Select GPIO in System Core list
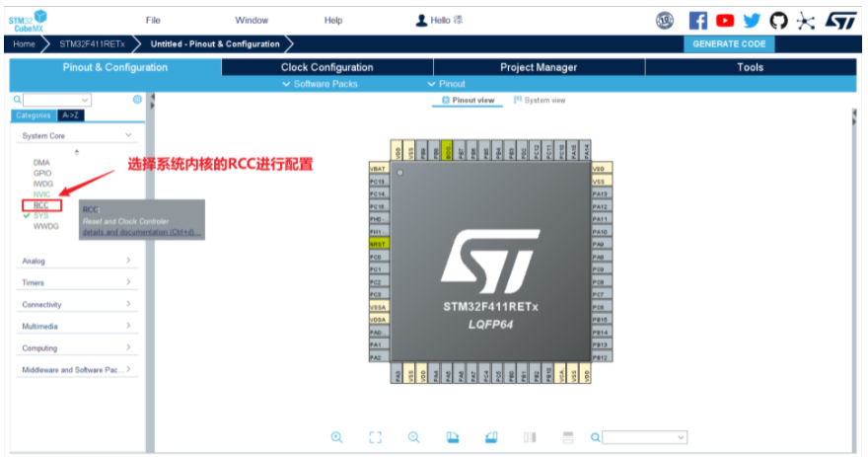The width and height of the screenshot is (868, 457). [x=42, y=173]
